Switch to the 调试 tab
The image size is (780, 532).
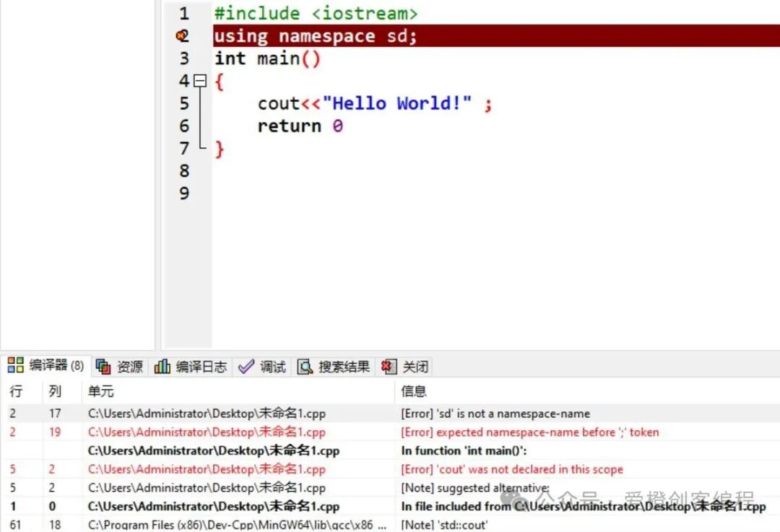262,367
